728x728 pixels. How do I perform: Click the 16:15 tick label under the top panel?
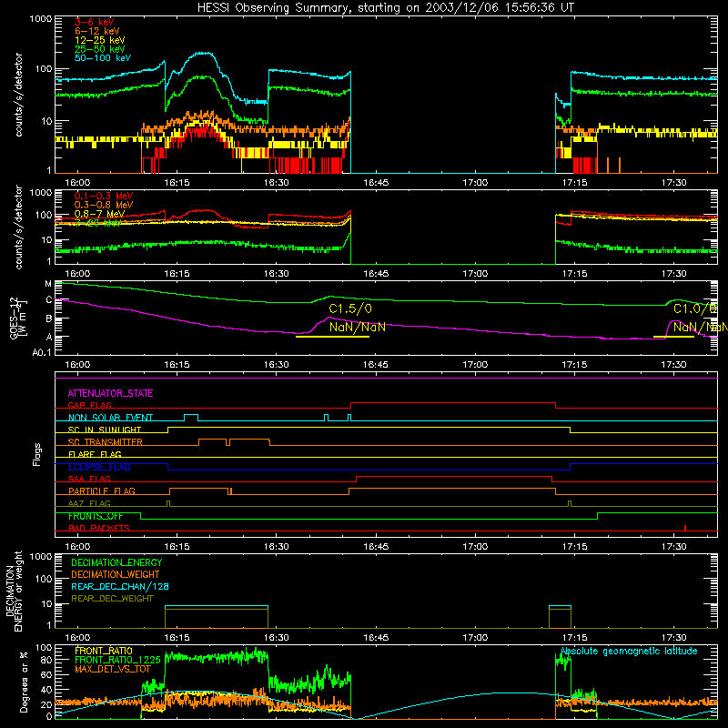click(177, 183)
